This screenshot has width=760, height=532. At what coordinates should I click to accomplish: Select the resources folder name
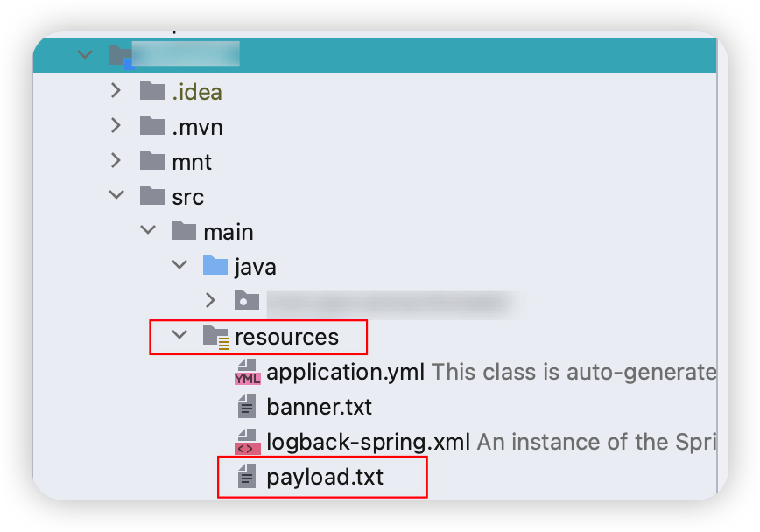click(x=287, y=337)
